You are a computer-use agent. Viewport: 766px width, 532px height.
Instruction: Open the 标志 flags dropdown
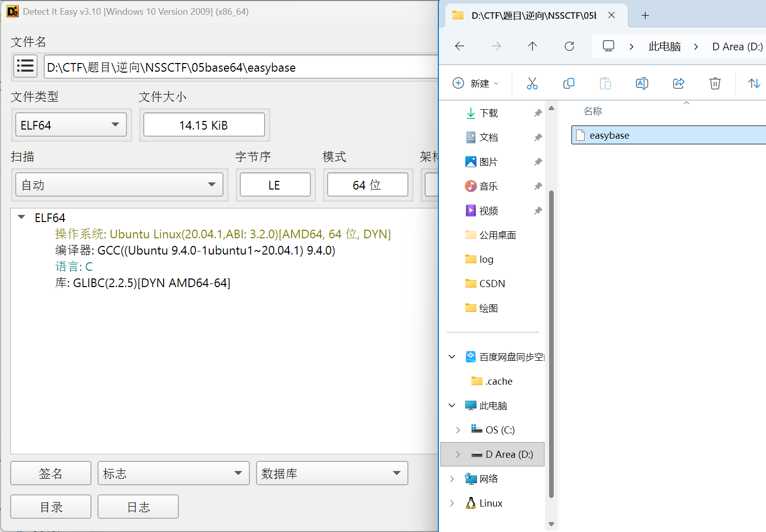173,474
